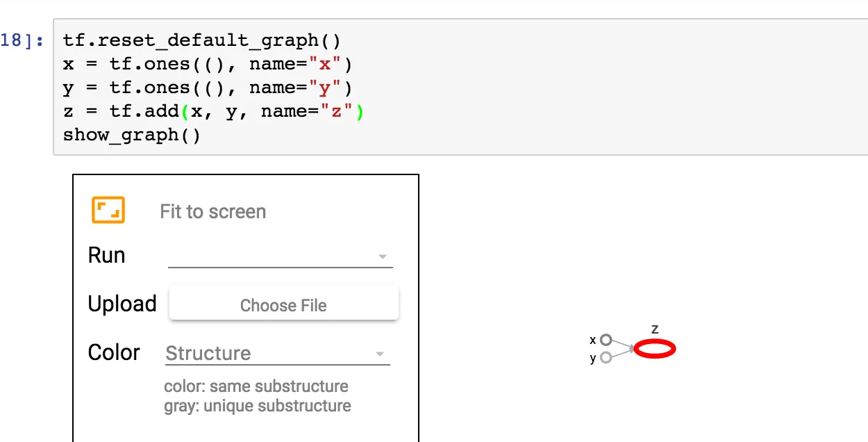The height and width of the screenshot is (442, 868).
Task: Click the orange Fit to screen icon
Action: [x=108, y=210]
